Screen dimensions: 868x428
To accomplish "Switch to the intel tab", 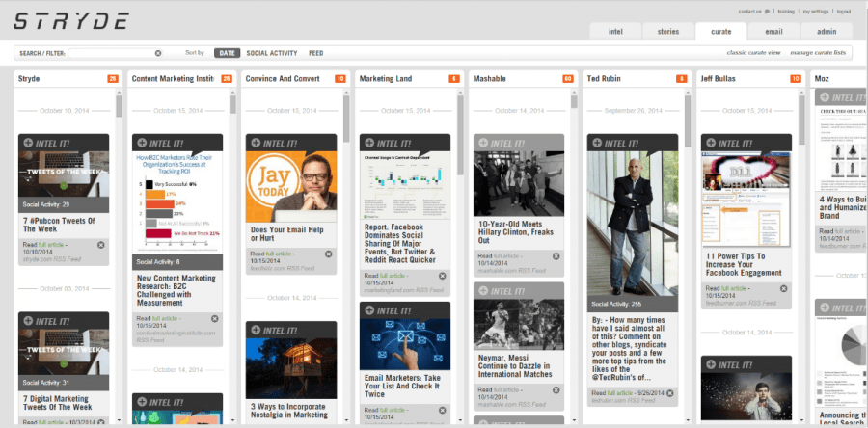I will click(615, 32).
